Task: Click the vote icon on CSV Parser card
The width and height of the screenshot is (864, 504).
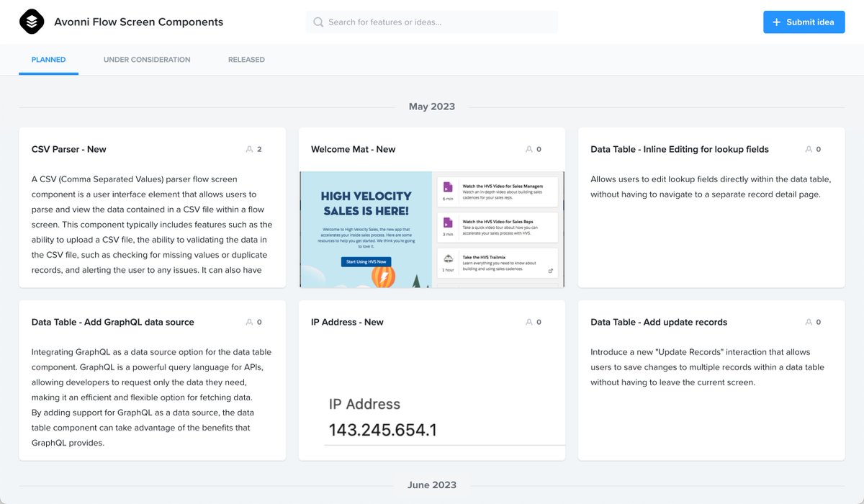Action: pyautogui.click(x=249, y=150)
